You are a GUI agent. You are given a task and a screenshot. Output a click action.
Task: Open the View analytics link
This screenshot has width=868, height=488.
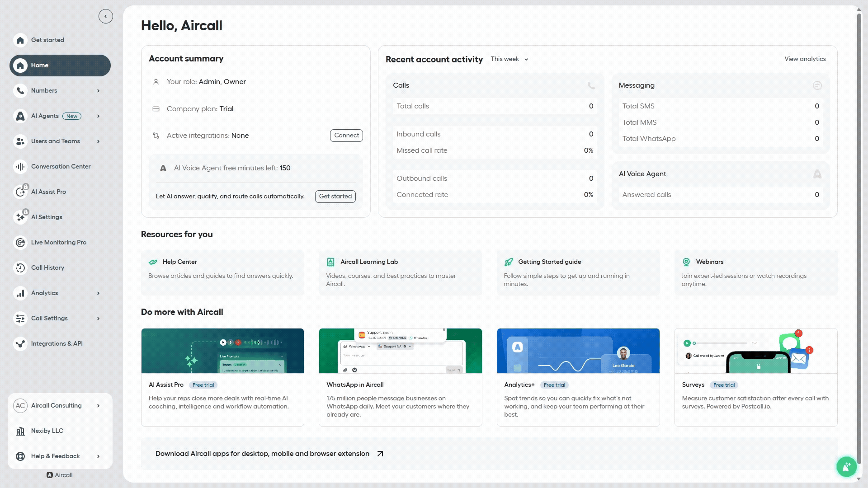pos(805,59)
